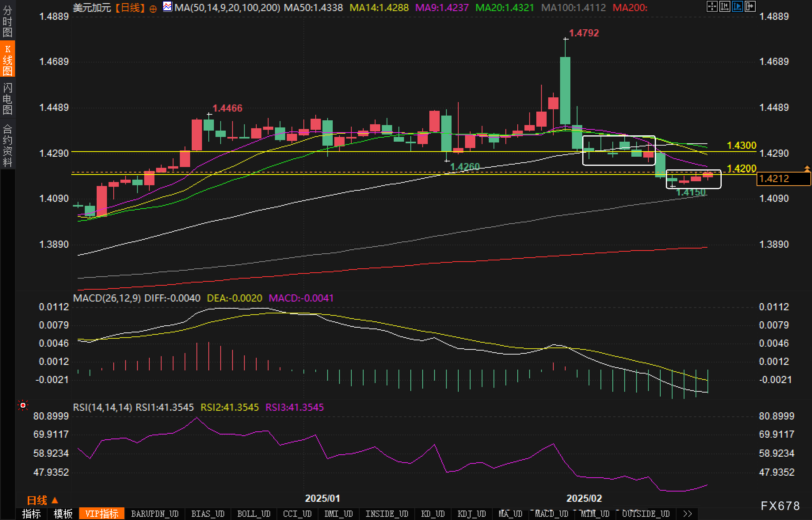The height and width of the screenshot is (520, 812).
Task: Click the crosshair cursor icon
Action: [712, 6]
